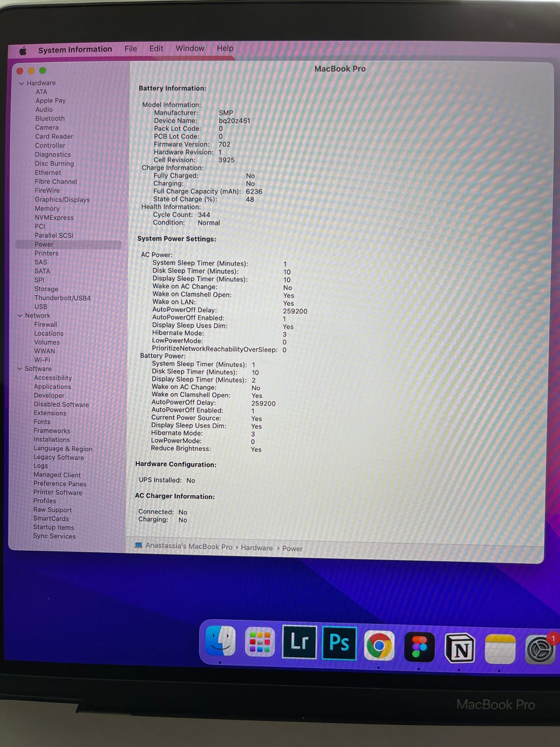Collapse the Network section
The image size is (560, 747).
tap(20, 316)
